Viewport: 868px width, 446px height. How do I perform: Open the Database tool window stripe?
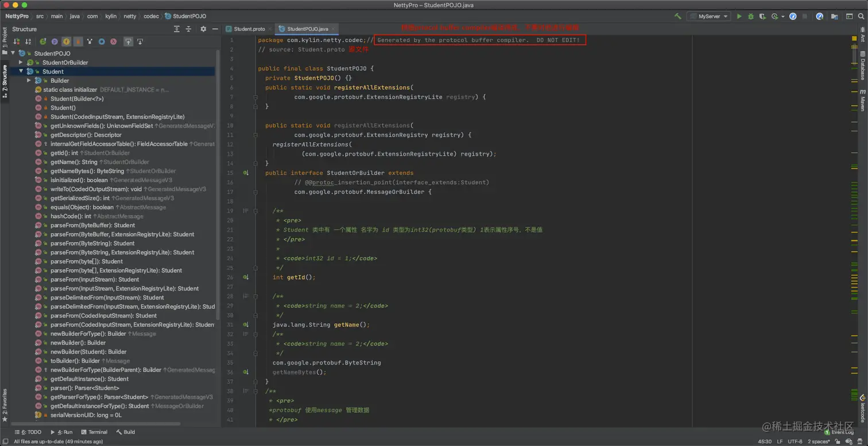862,65
